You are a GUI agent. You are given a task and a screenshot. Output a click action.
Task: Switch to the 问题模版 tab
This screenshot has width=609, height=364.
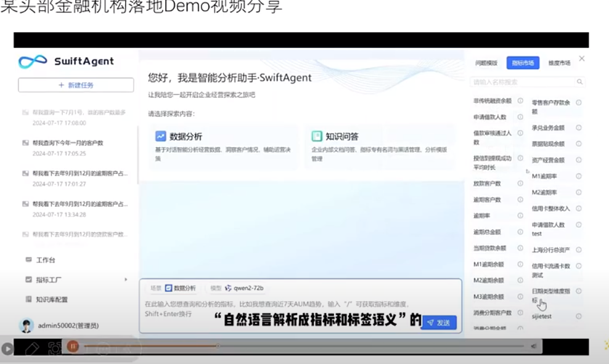(x=486, y=63)
